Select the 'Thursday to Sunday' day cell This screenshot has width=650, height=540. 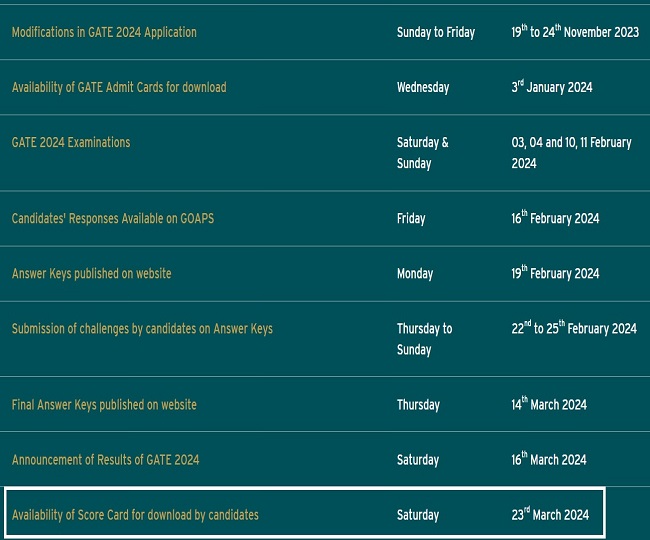[424, 339]
